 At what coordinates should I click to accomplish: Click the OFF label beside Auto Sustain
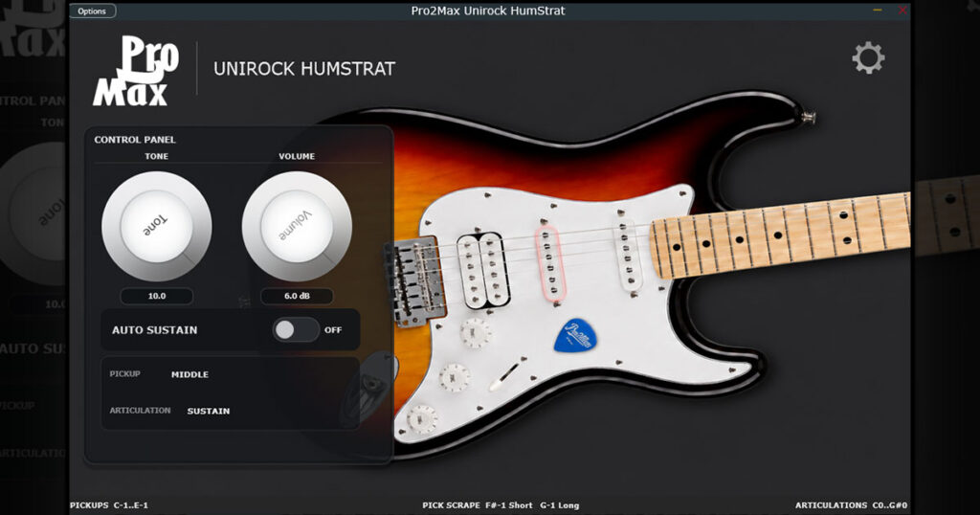point(333,330)
